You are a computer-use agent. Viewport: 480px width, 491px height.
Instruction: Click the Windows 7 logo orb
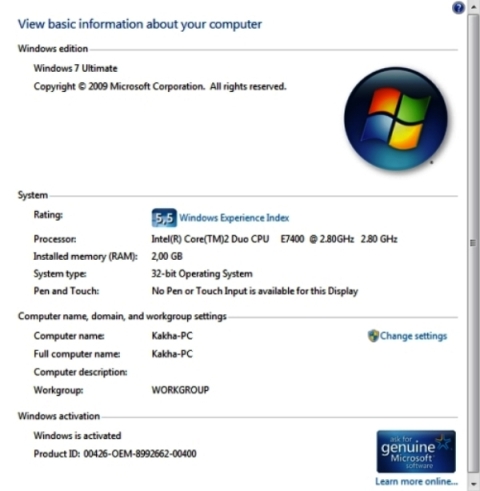[x=396, y=119]
